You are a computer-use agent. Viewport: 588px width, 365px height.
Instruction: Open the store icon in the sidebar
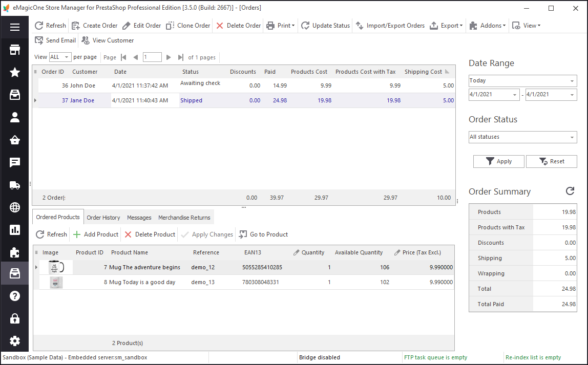15,50
